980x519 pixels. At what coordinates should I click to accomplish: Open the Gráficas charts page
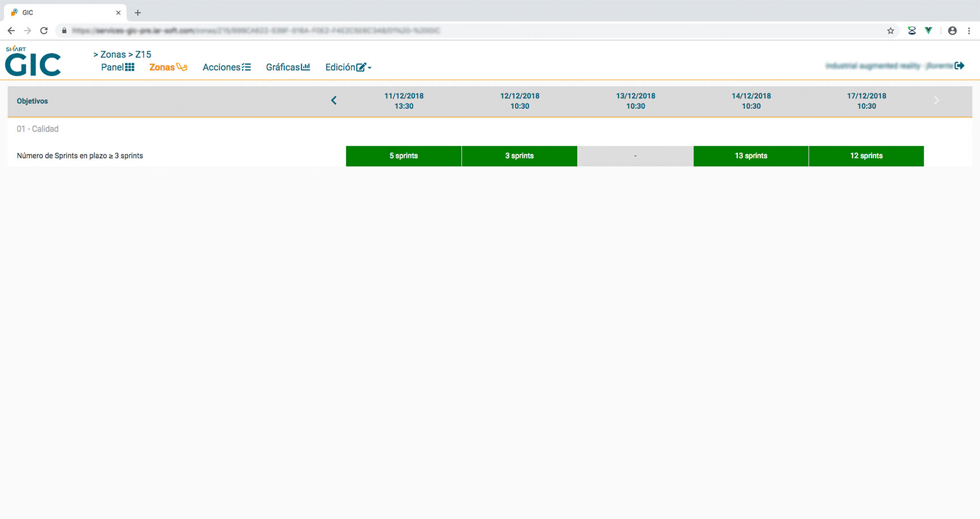pyautogui.click(x=288, y=67)
